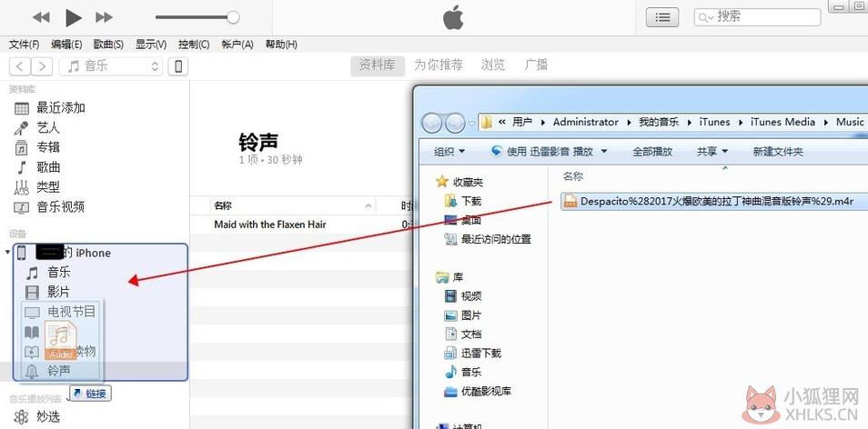
Task: Switch to the 浏览 tab
Action: (x=492, y=65)
